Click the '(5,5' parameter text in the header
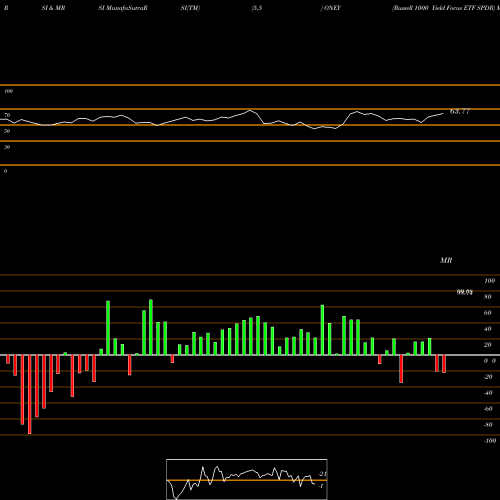Screen dimensions: 500x500 257,8
